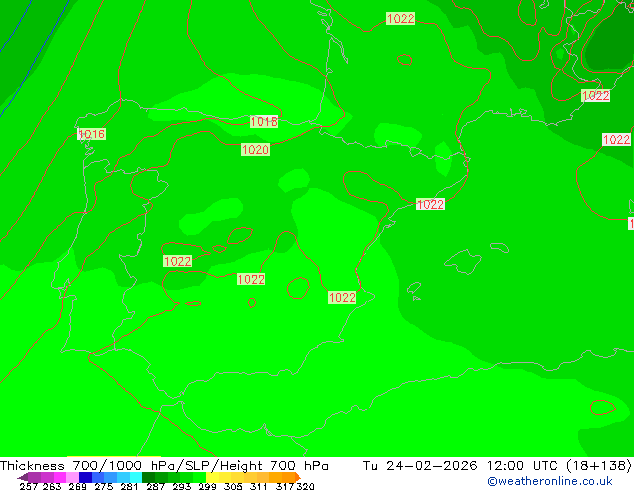
Task: Click the 1020 isobar label
Action: 255,150
